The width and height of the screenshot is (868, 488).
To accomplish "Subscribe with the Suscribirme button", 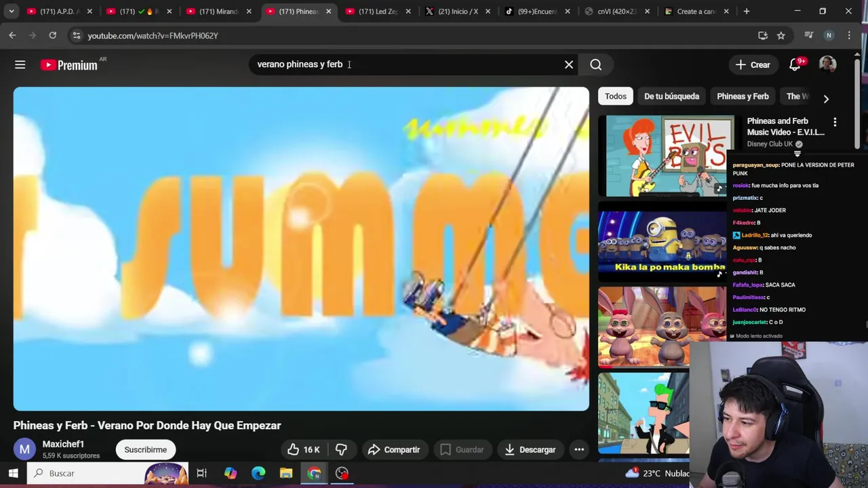I will (x=145, y=449).
